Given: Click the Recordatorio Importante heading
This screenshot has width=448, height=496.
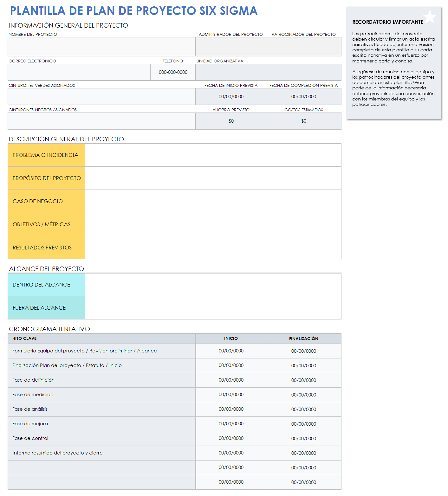Looking at the screenshot, I should click(388, 22).
